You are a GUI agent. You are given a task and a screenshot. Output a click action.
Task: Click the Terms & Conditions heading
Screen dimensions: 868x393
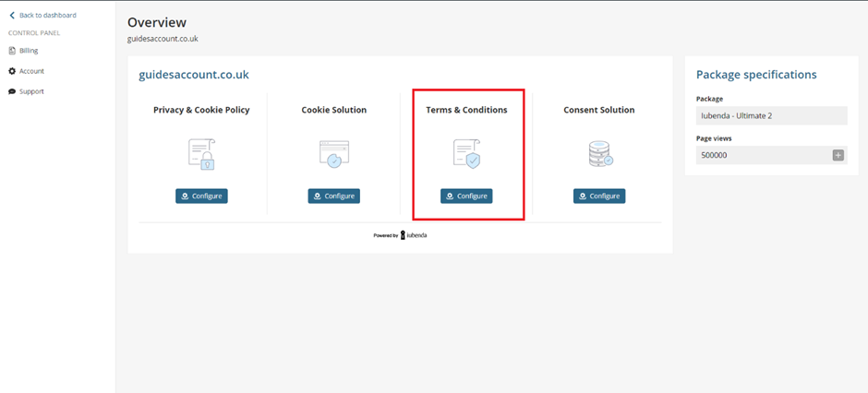pyautogui.click(x=466, y=110)
